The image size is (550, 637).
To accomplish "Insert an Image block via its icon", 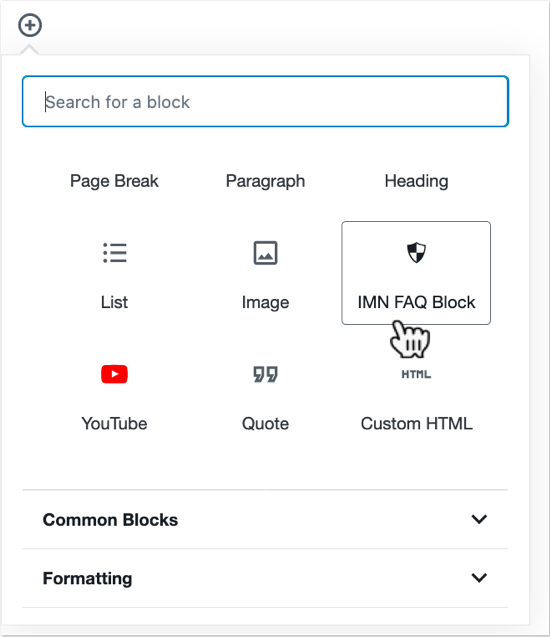I will pos(265,253).
